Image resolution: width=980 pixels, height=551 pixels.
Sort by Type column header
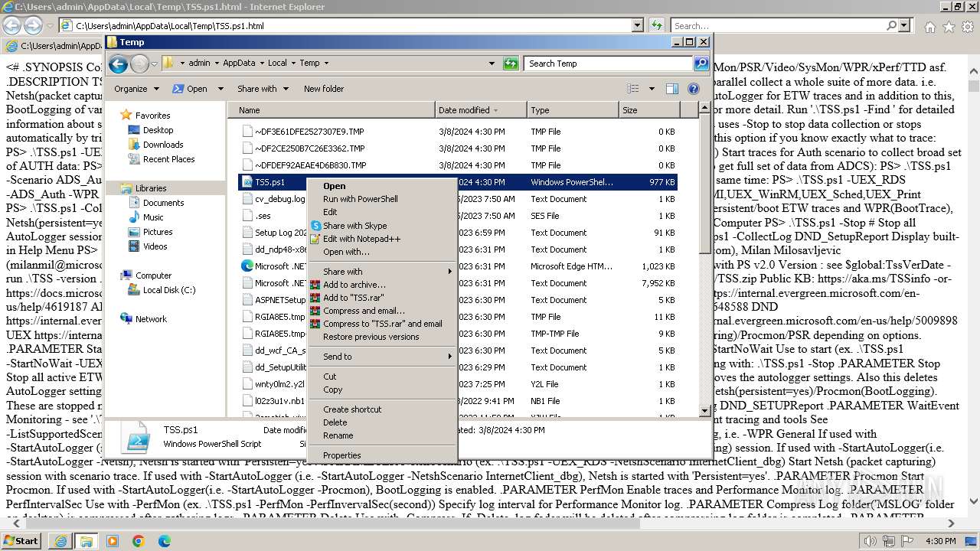tap(572, 110)
